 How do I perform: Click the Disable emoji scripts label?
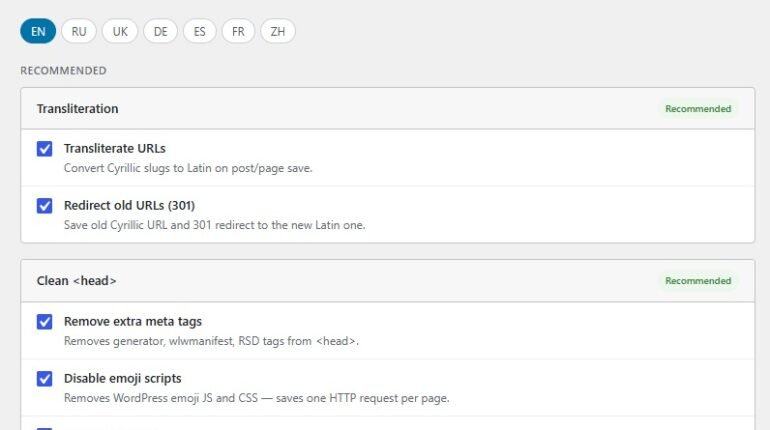point(122,378)
